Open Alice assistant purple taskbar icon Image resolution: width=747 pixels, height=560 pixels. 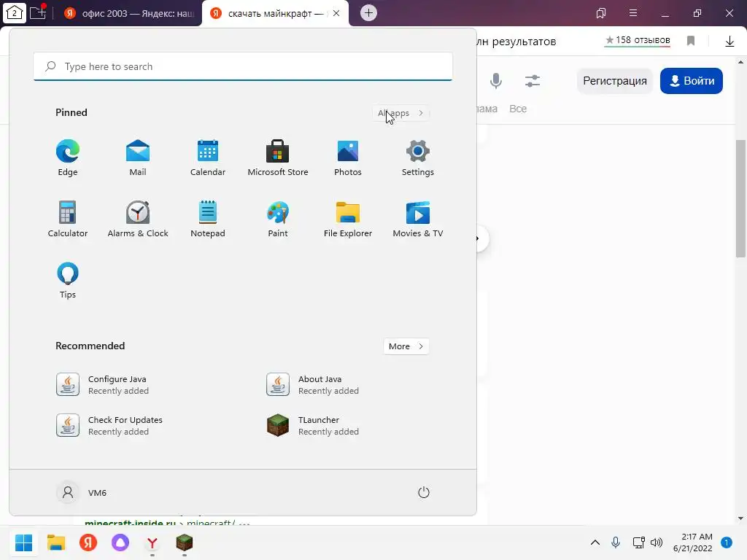(120, 542)
